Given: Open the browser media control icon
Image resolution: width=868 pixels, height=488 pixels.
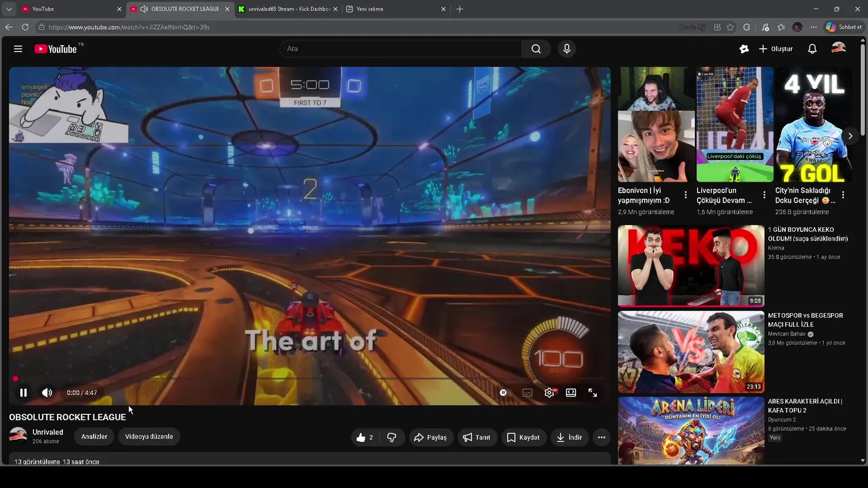Looking at the screenshot, I should coord(766,27).
